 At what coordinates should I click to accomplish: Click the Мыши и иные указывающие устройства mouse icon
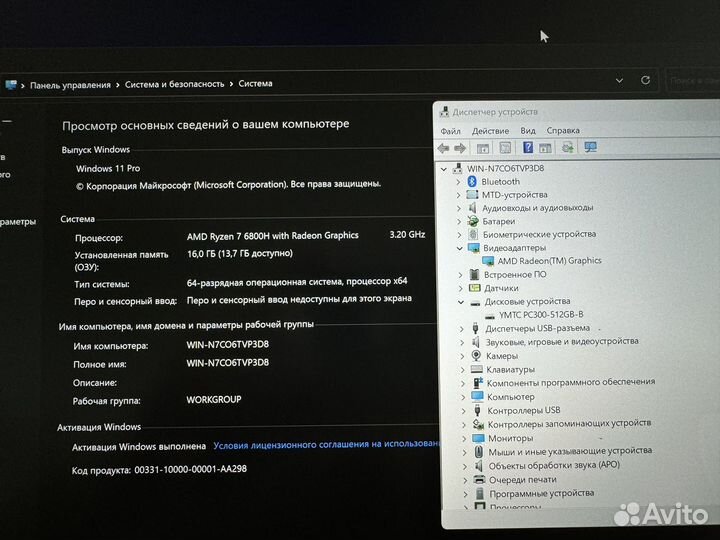479,451
